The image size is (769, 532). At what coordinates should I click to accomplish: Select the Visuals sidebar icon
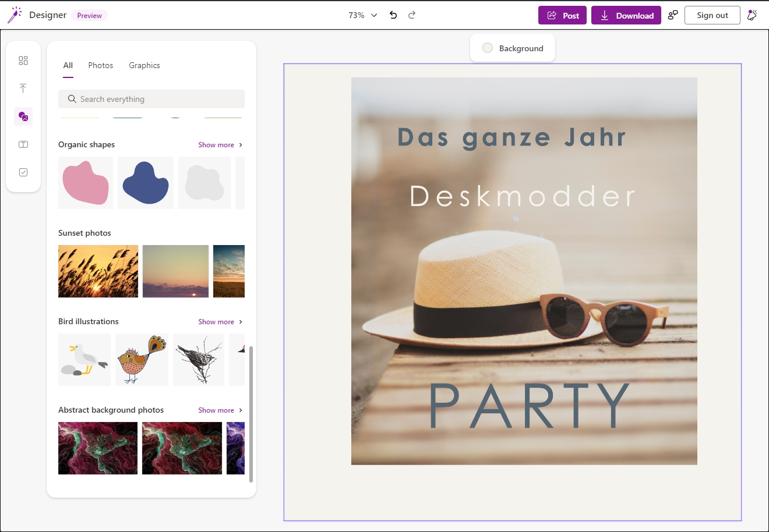[x=23, y=116]
